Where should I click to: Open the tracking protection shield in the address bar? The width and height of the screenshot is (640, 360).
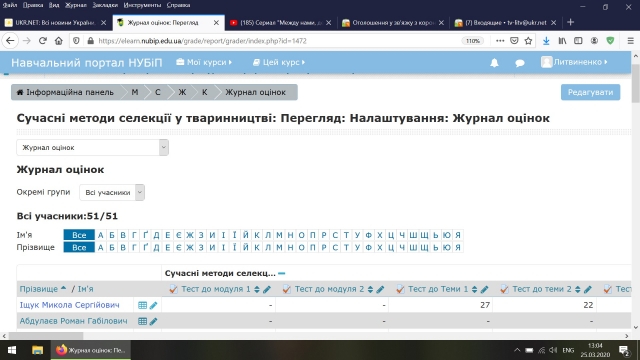click(x=76, y=41)
